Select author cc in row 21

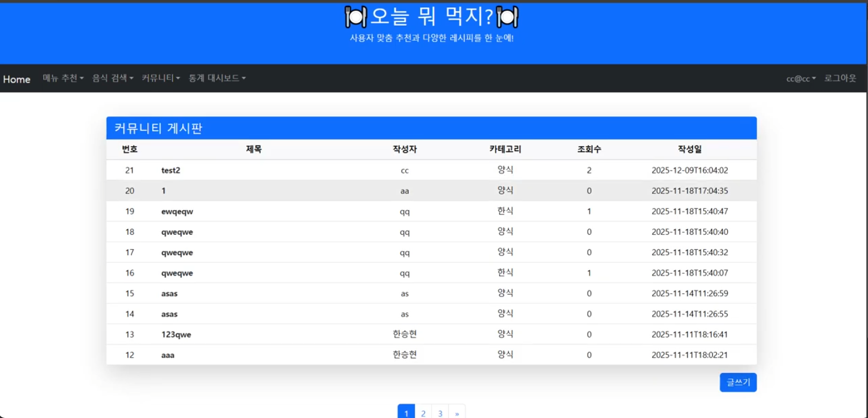(x=405, y=171)
